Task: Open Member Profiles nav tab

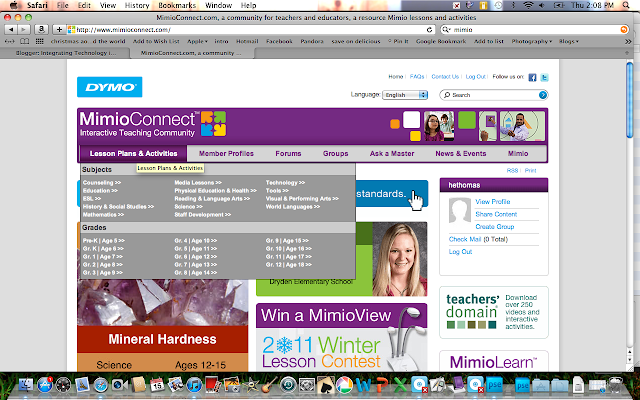Action: pos(226,153)
